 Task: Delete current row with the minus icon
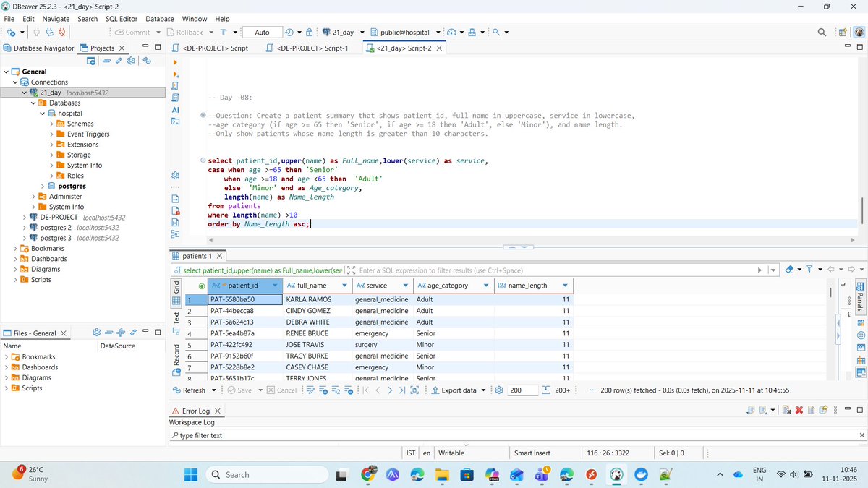pyautogui.click(x=349, y=390)
